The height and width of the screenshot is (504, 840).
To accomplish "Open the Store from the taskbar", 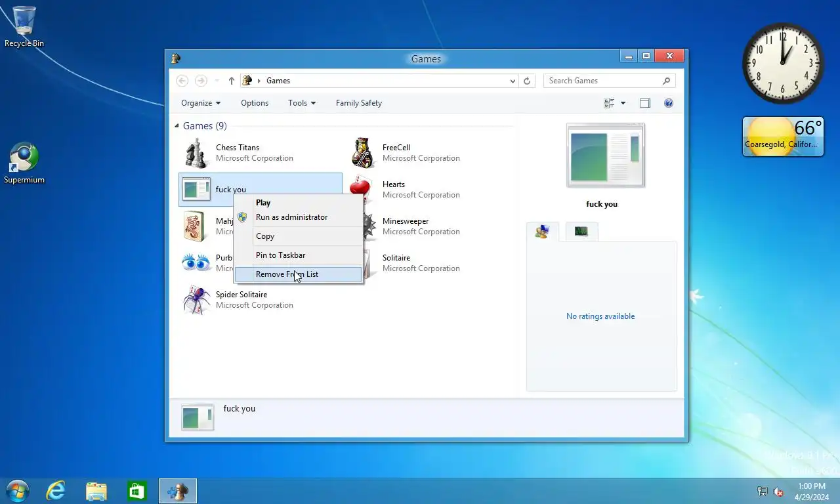I will tap(136, 491).
